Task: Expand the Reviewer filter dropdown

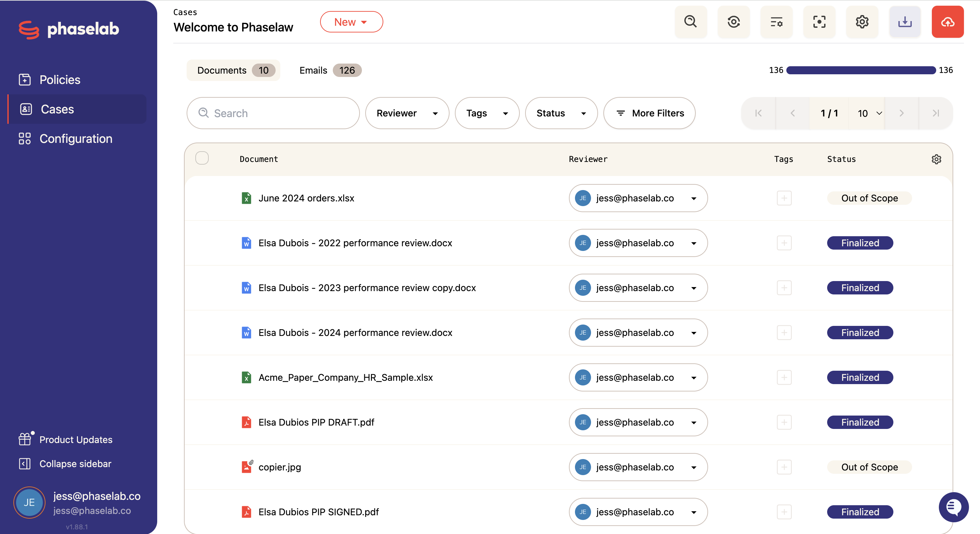Action: tap(407, 113)
